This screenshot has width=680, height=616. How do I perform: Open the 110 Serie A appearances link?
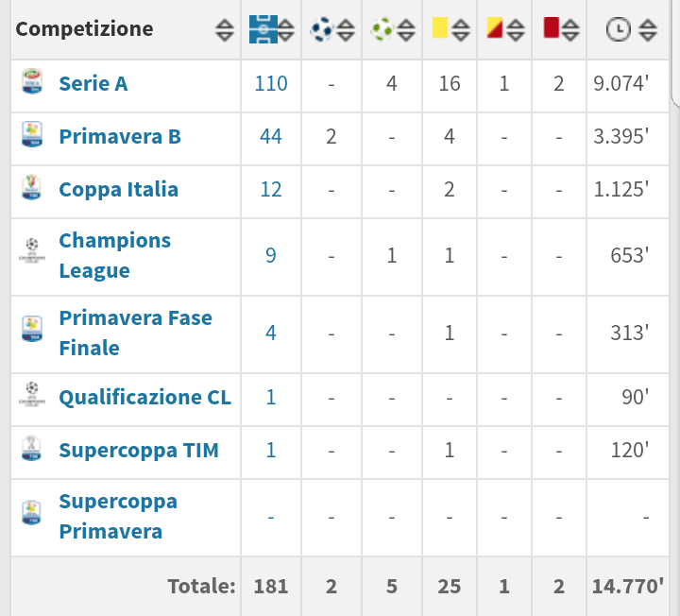271,83
